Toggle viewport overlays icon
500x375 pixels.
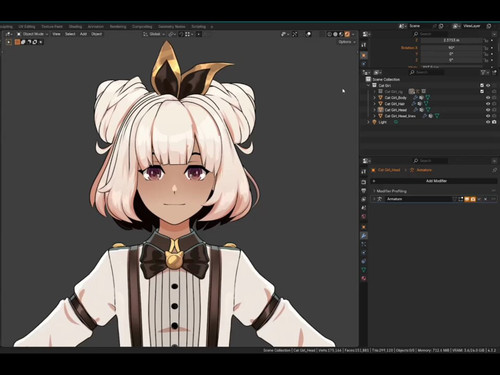pos(309,34)
